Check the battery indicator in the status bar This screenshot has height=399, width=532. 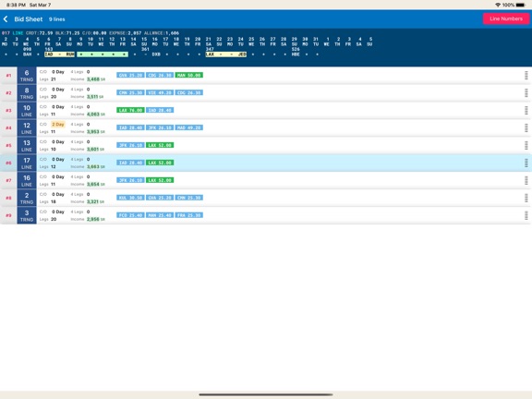coord(521,6)
